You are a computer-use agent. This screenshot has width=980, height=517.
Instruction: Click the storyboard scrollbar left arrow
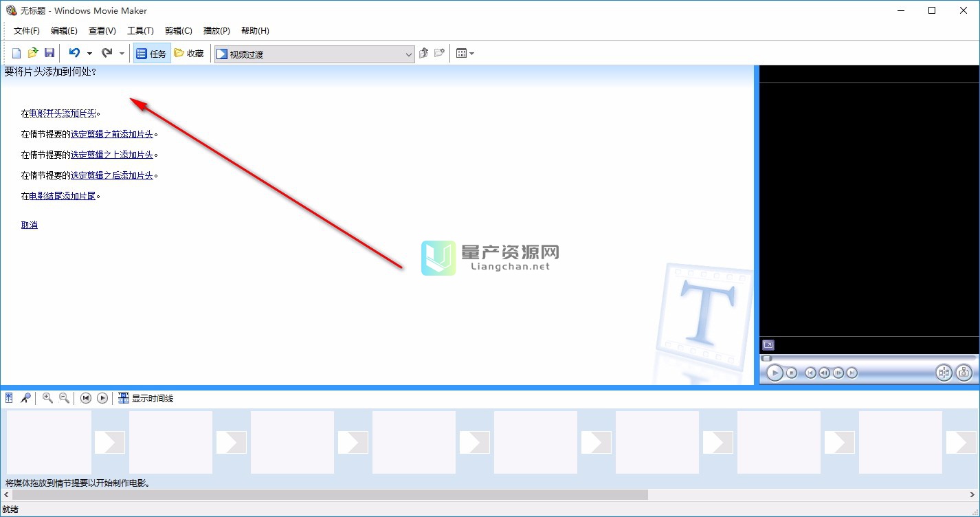click(x=6, y=494)
